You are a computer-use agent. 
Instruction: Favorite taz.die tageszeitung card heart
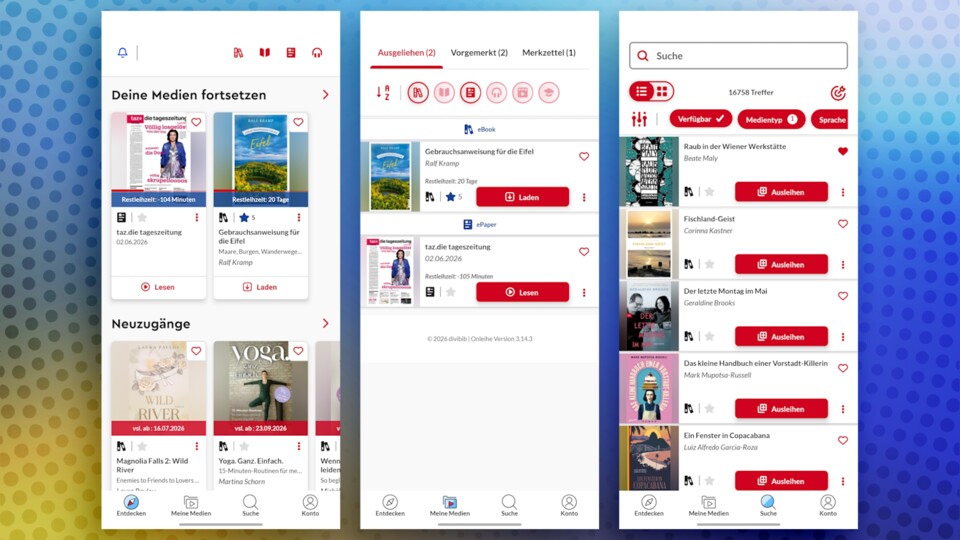[196, 122]
